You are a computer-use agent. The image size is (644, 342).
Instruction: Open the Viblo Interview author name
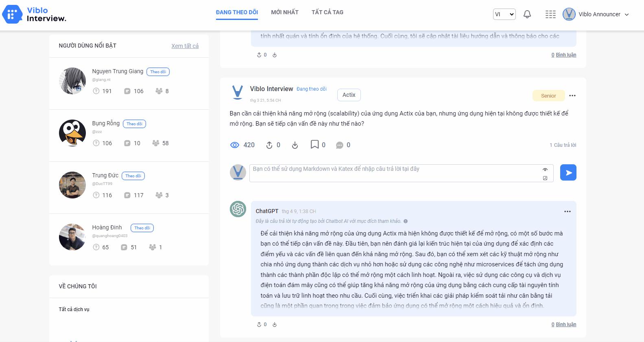[271, 89]
